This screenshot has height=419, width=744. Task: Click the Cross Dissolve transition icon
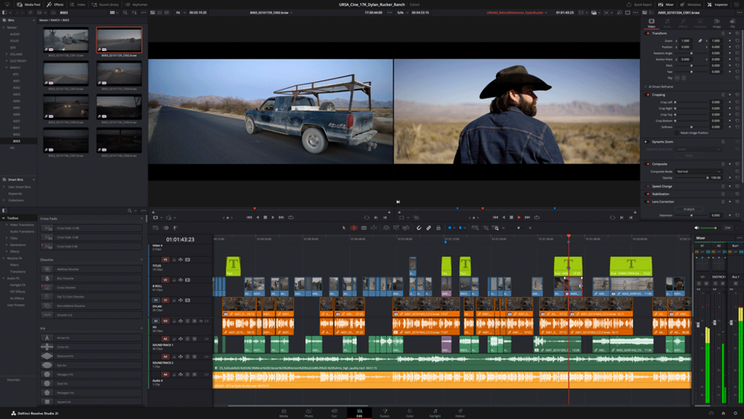click(47, 288)
